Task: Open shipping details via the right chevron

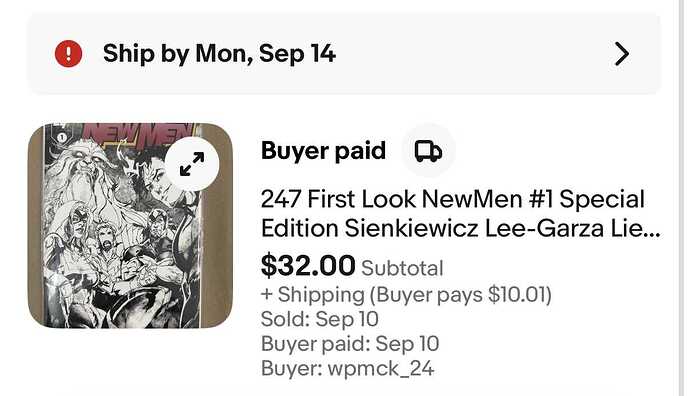Action: coord(621,54)
